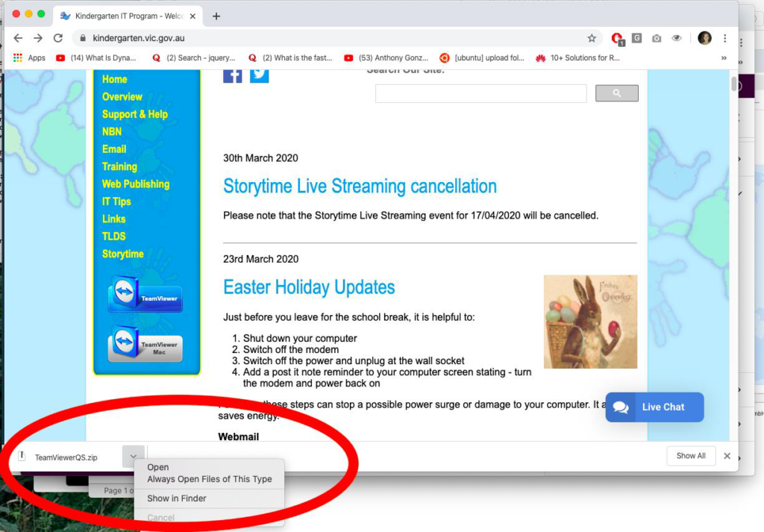The height and width of the screenshot is (532, 764).
Task: Close the Kindergarten IT Program tab
Action: coord(192,16)
